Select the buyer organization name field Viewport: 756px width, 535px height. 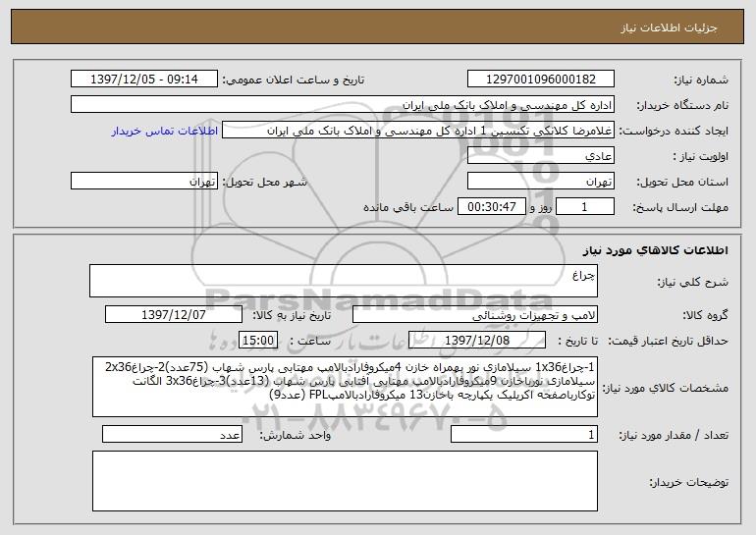[x=343, y=105]
